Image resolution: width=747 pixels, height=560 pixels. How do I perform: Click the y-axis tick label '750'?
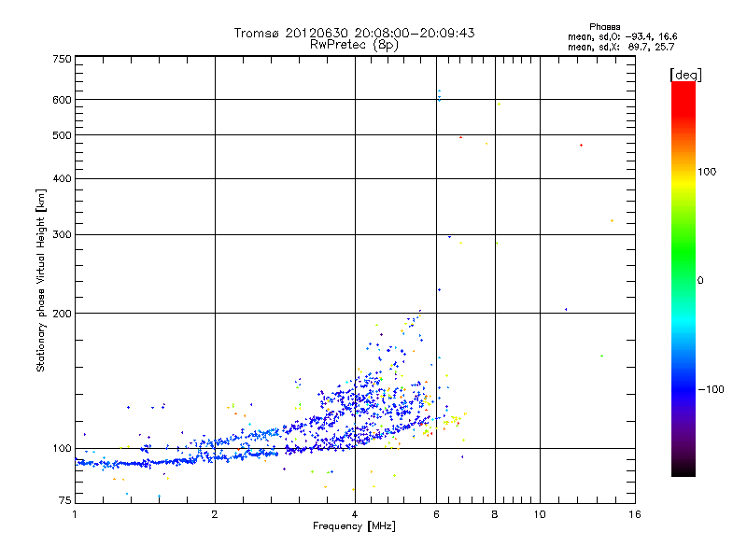tap(62, 59)
